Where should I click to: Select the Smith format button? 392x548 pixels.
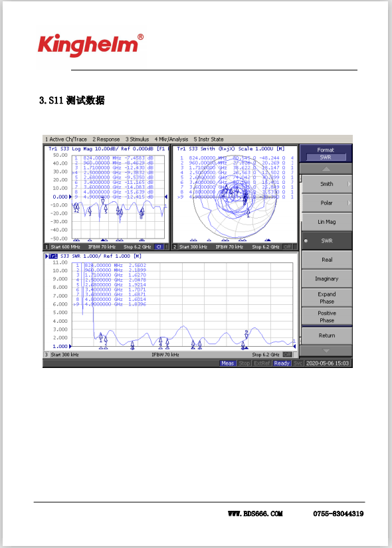[x=327, y=184]
